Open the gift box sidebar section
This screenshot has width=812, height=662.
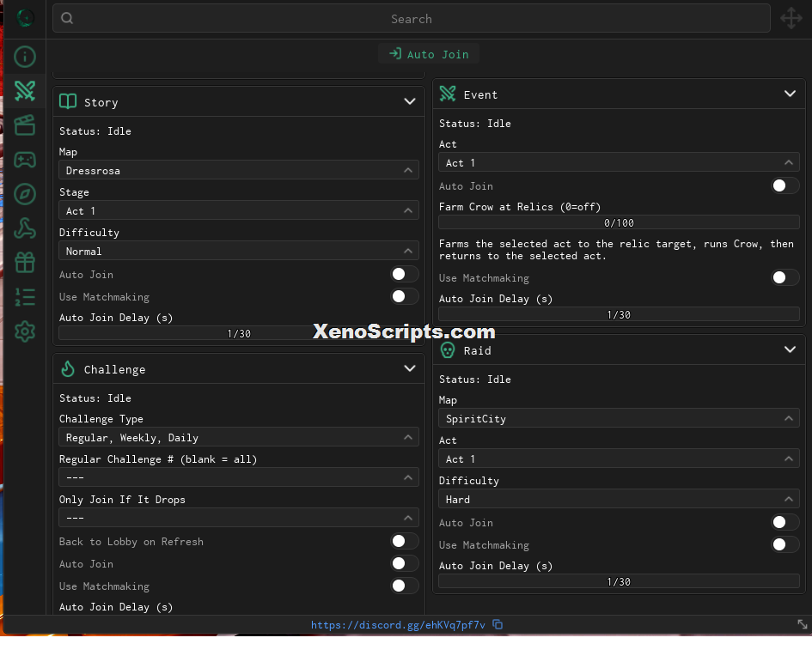point(24,263)
